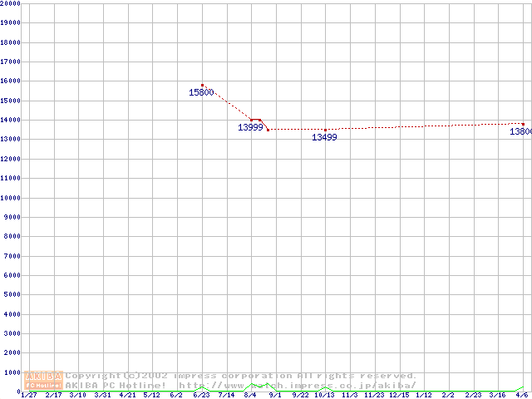Image resolution: width=532 pixels, height=399 pixels.
Task: Click the last red data point near 13800
Action: pyautogui.click(x=523, y=124)
